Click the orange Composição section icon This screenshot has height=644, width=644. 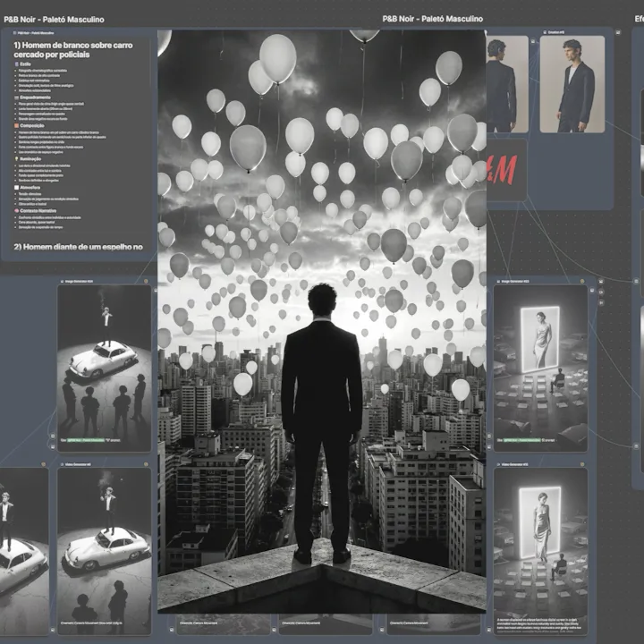(16, 126)
